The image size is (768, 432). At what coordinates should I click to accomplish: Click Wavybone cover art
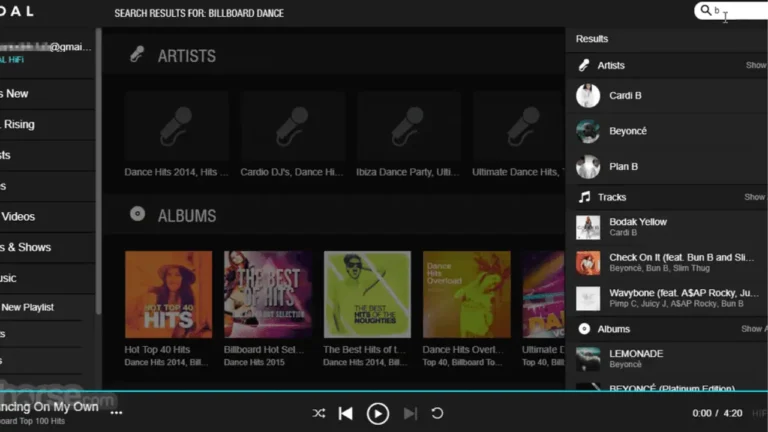[588, 298]
